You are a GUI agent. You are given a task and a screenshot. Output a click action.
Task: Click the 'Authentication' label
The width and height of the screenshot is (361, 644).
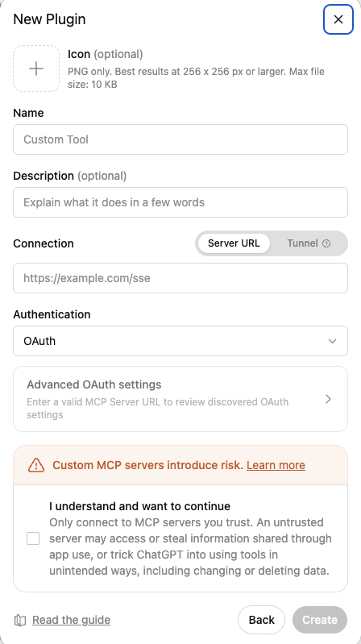(x=52, y=314)
